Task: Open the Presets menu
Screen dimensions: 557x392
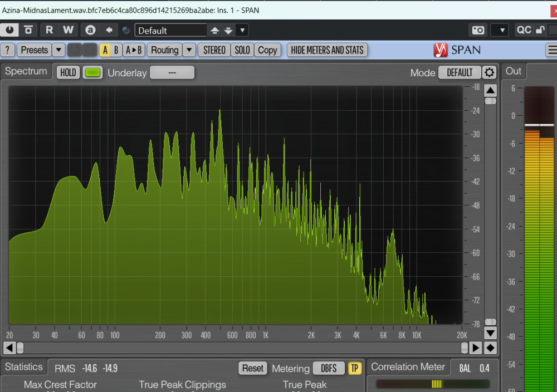Action: click(34, 50)
